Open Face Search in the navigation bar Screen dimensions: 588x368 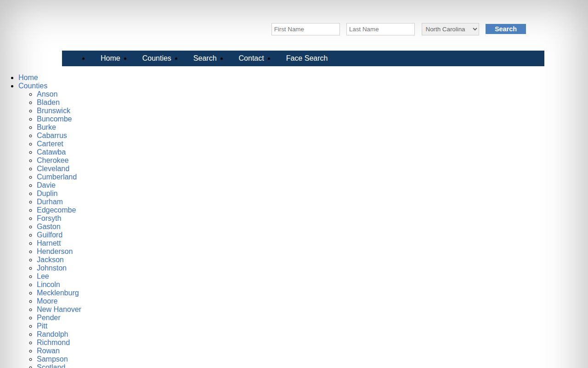point(307,58)
